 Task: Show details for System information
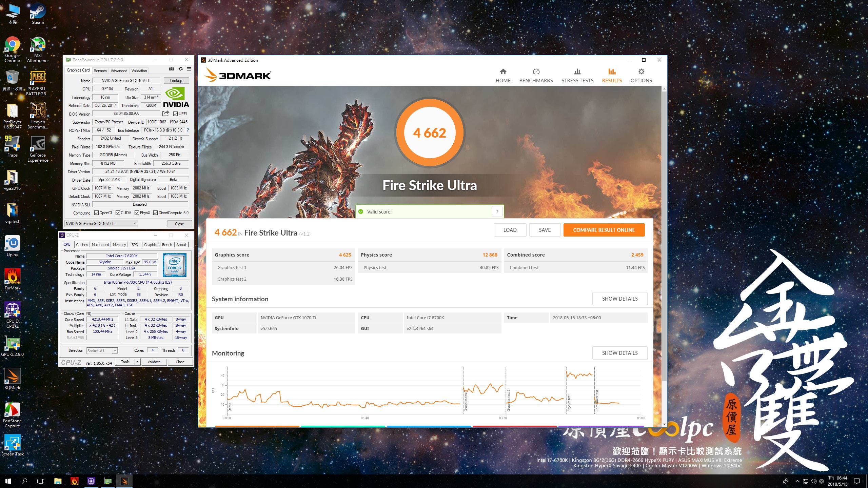click(619, 299)
